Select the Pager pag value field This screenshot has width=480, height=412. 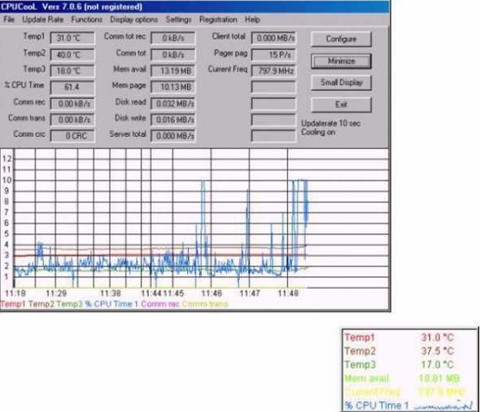click(273, 55)
